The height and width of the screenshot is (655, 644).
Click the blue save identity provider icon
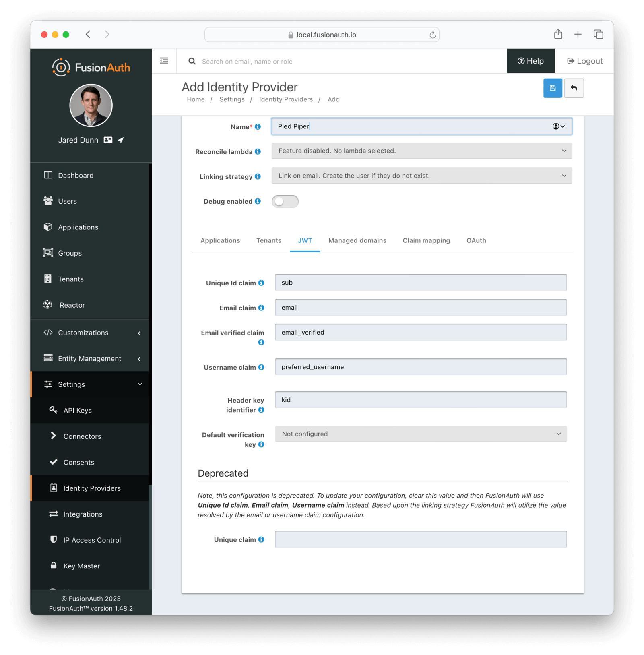pyautogui.click(x=552, y=88)
